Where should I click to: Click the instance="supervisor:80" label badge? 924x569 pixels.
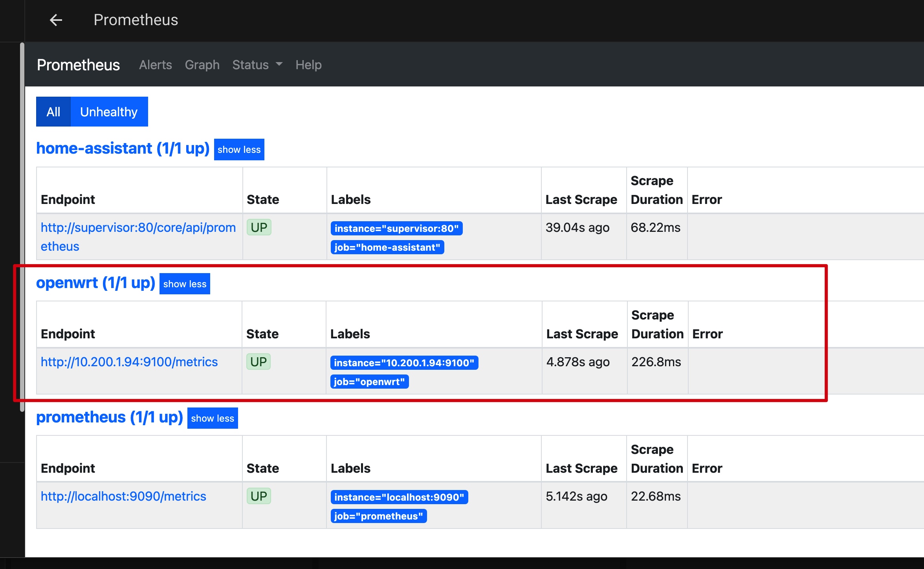[x=396, y=229]
